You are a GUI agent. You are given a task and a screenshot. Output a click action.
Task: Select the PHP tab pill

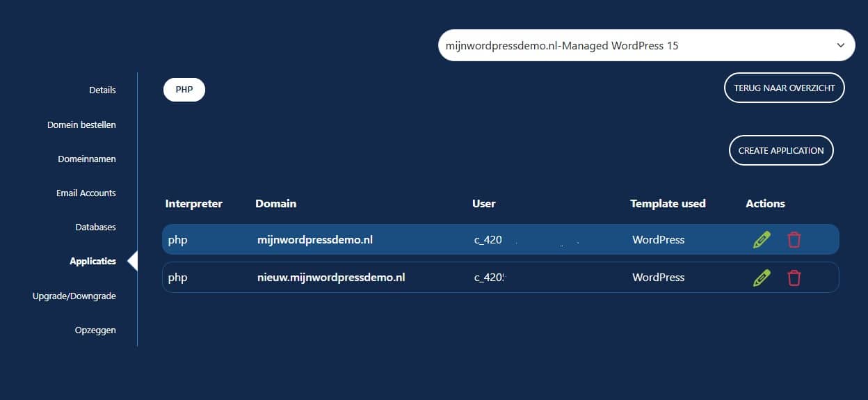click(x=184, y=90)
